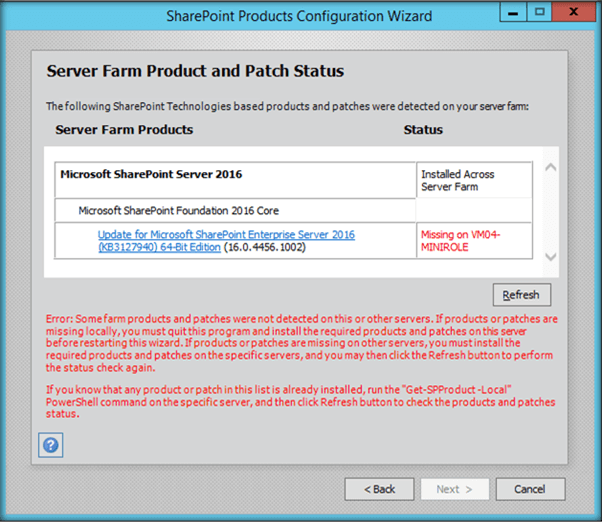Click the grayed-out Next button
The height and width of the screenshot is (522, 602).
(455, 489)
